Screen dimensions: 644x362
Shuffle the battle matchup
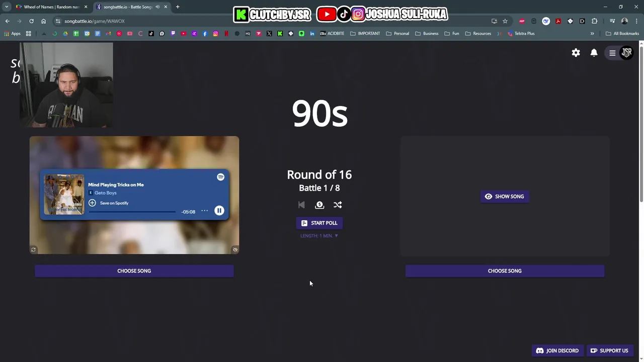coord(338,205)
